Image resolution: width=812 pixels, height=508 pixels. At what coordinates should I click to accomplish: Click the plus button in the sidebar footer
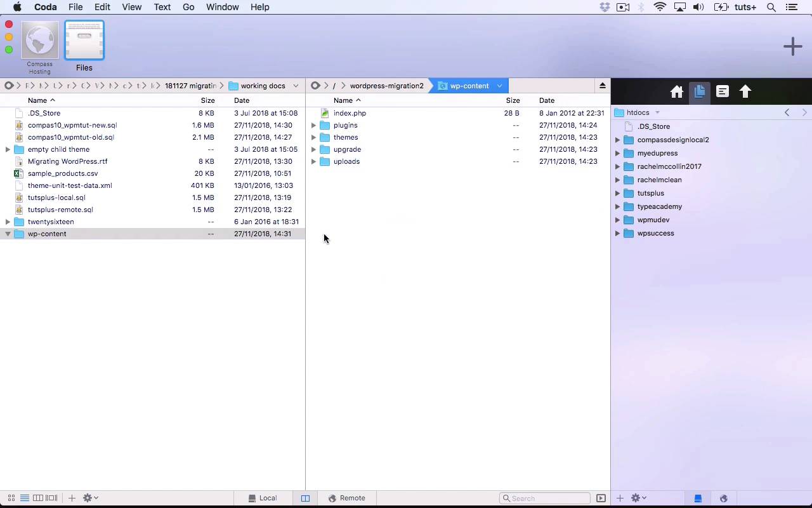pyautogui.click(x=620, y=498)
